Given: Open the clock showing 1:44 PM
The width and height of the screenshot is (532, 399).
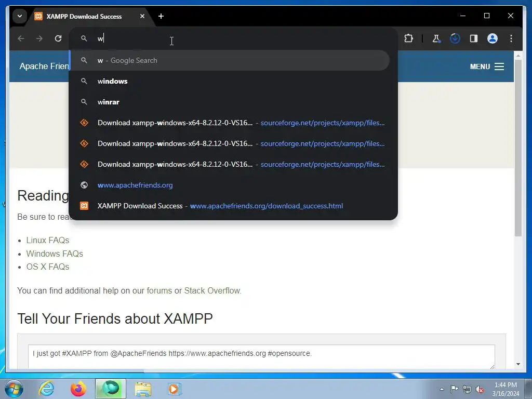Looking at the screenshot, I should [x=506, y=389].
